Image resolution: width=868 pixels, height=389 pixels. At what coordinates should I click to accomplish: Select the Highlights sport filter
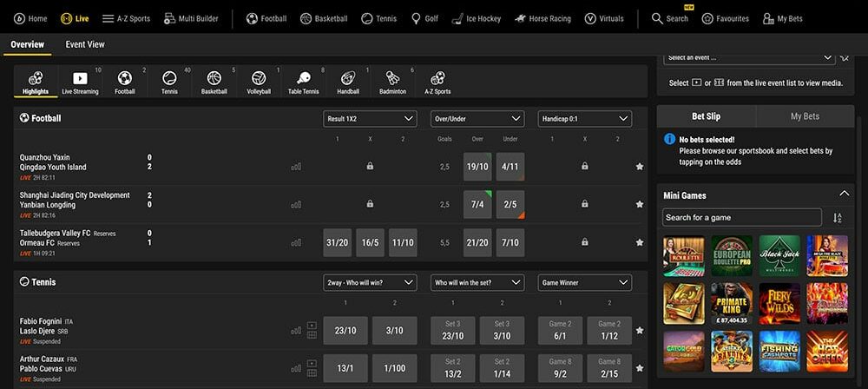(x=36, y=82)
